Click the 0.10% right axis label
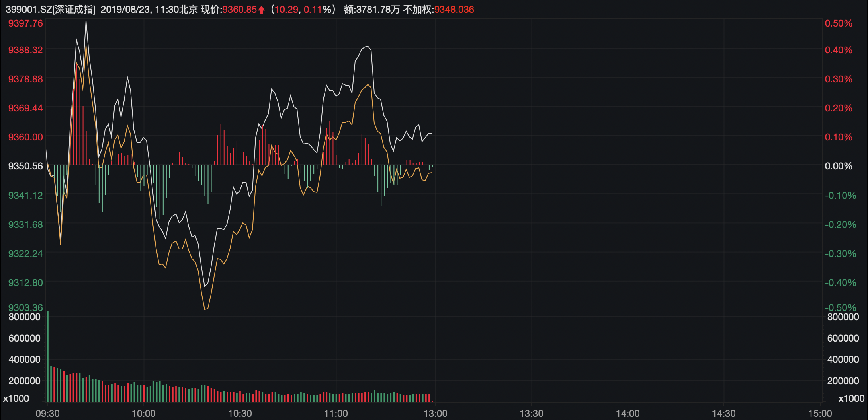Image resolution: width=868 pixels, height=420 pixels. 839,137
